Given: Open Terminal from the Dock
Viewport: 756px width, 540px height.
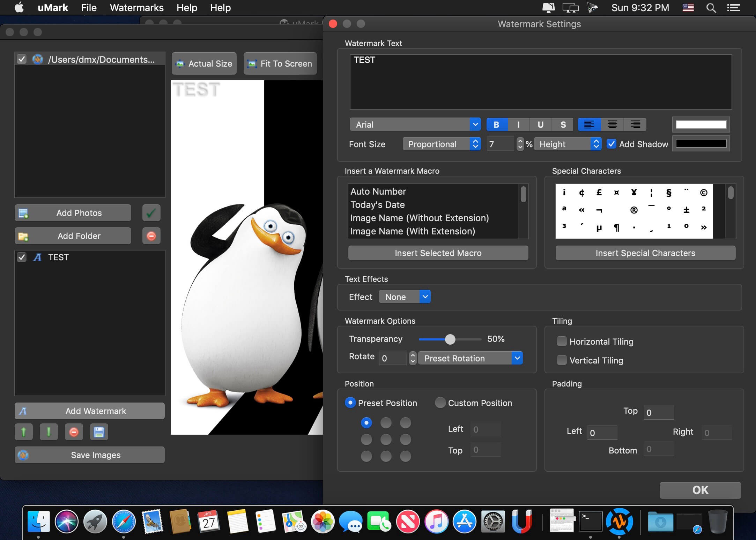Looking at the screenshot, I should [591, 522].
